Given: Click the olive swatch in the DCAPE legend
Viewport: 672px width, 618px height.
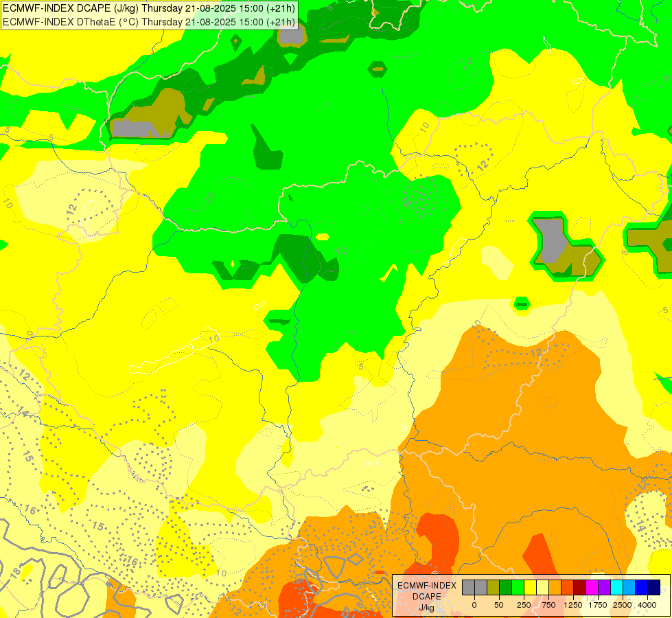Looking at the screenshot, I should point(494,587).
